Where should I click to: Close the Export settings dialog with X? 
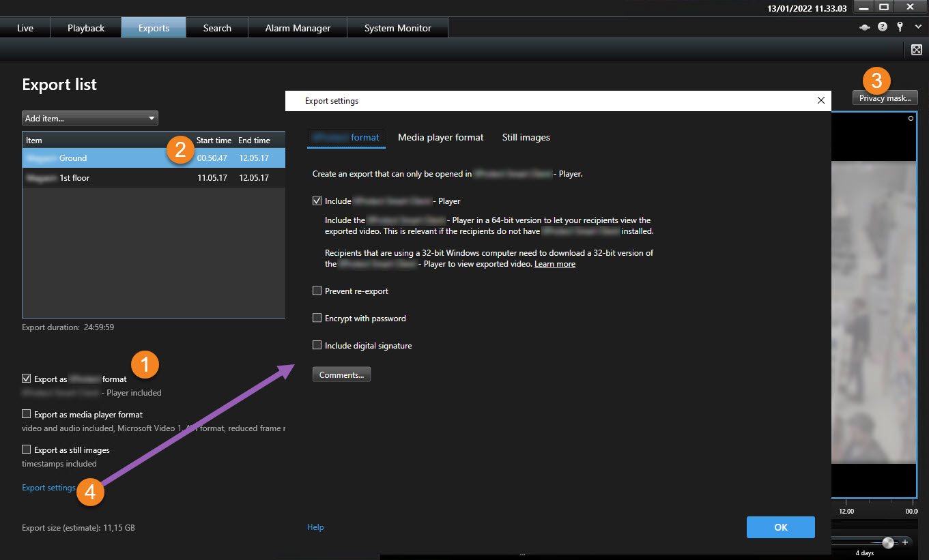point(820,101)
